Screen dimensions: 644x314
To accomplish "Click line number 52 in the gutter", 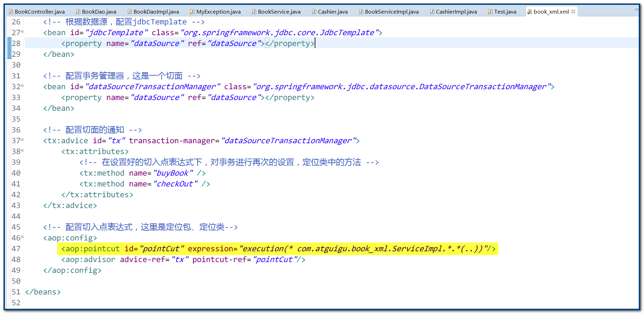I will point(16,303).
